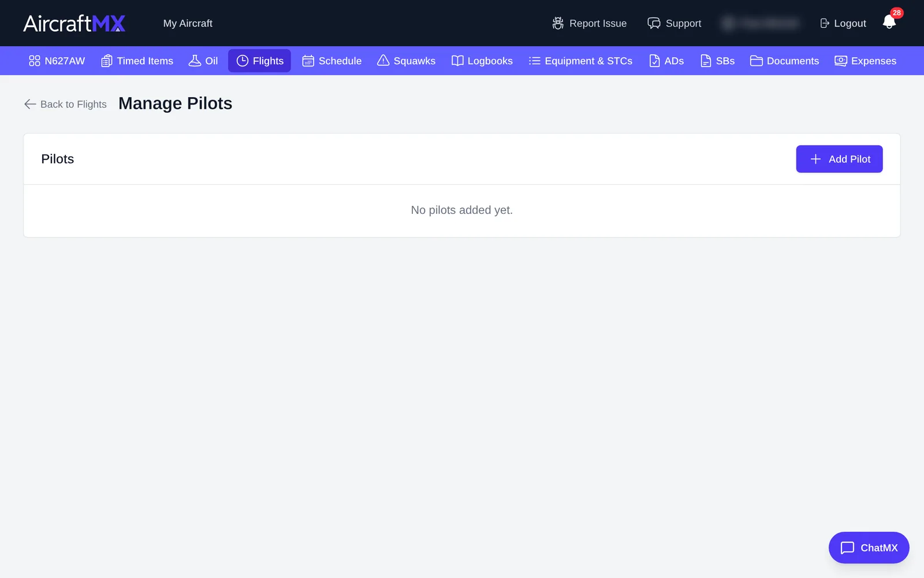Open the ChatMX chat widget
The height and width of the screenshot is (578, 924).
(x=869, y=547)
